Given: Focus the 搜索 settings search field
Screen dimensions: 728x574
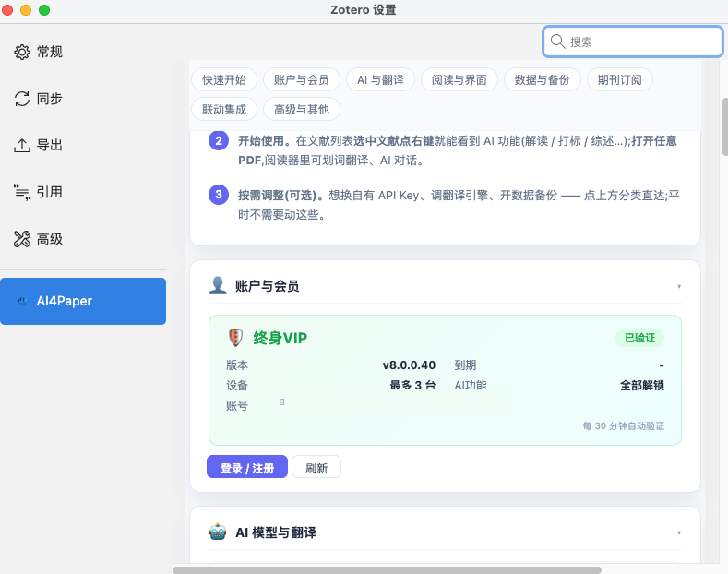Looking at the screenshot, I should point(632,42).
